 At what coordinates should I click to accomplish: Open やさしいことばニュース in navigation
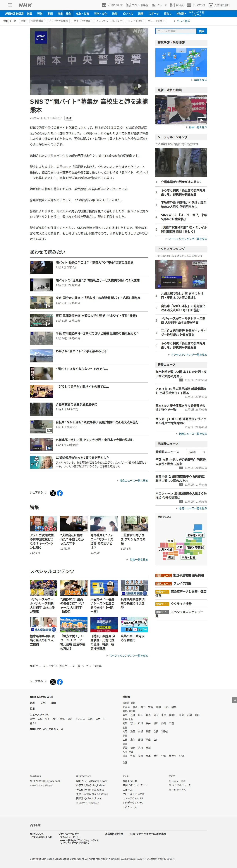tap(197, 13)
